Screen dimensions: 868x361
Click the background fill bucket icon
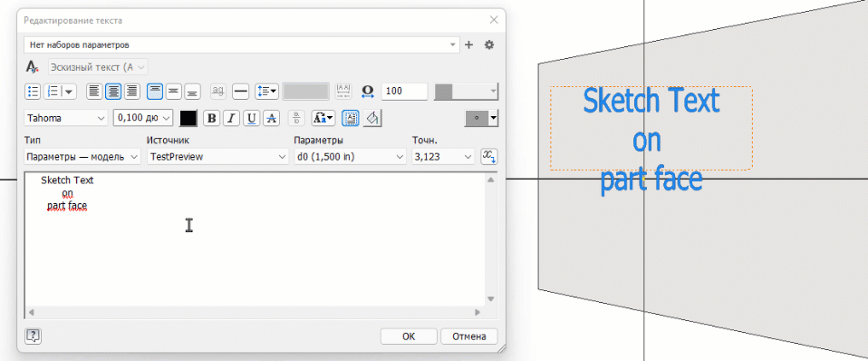[373, 118]
